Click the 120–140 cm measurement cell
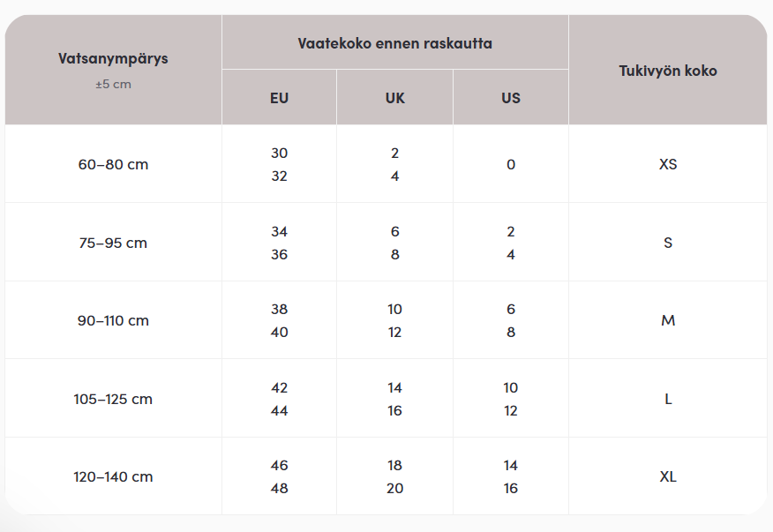773x532 pixels. pos(113,476)
